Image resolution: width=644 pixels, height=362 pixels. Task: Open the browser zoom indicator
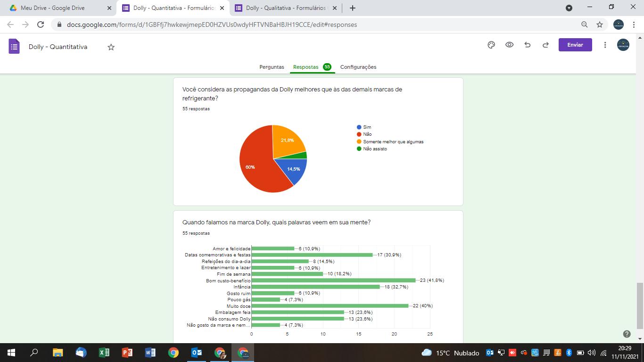585,25
